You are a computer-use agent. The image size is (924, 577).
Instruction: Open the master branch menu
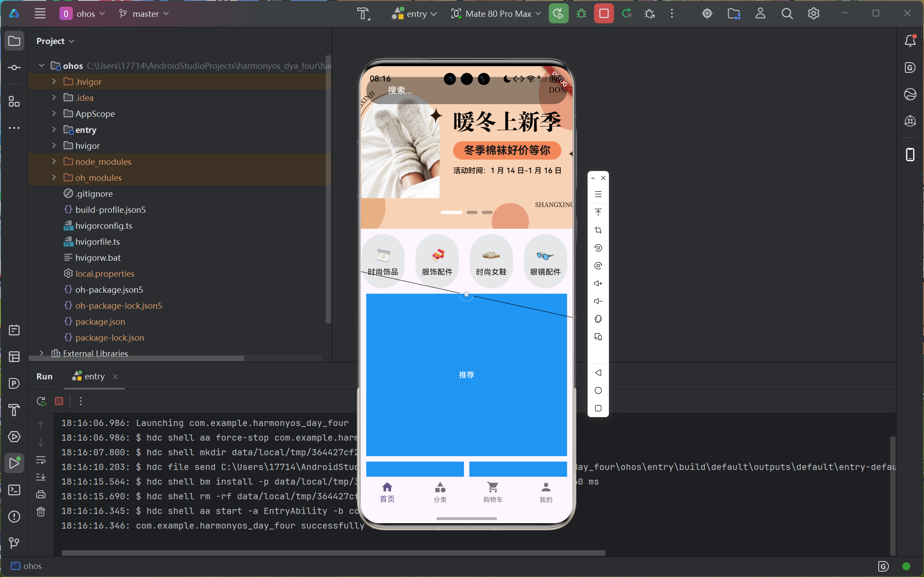tap(144, 13)
